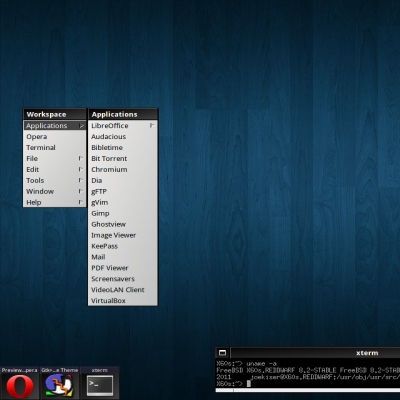Launch PDF Viewer

pos(123,268)
